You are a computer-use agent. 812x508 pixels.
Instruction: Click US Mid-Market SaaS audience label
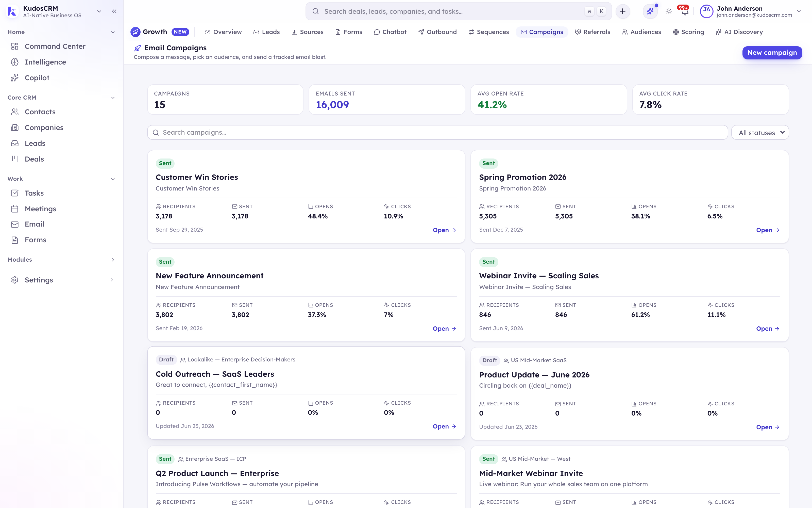(538, 360)
